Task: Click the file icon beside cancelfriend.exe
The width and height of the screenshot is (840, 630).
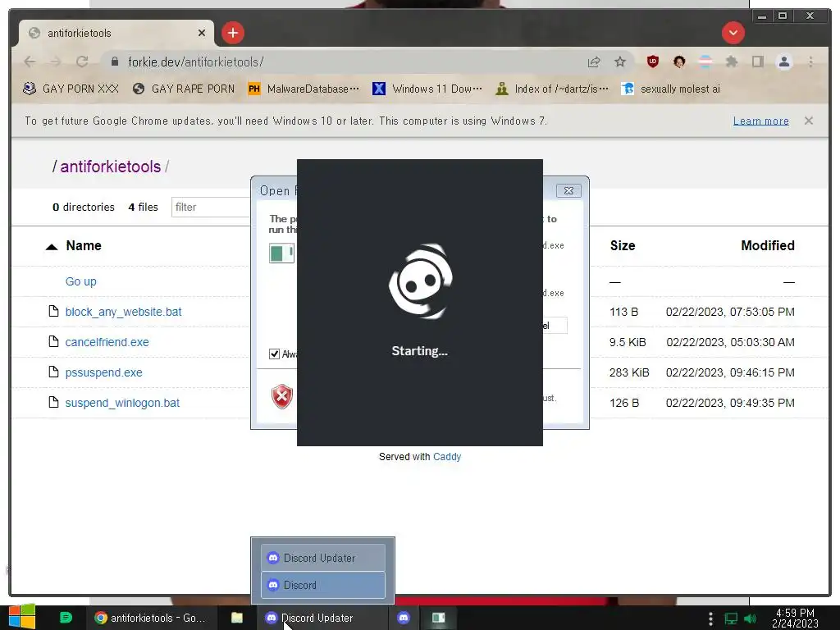Action: tap(53, 341)
